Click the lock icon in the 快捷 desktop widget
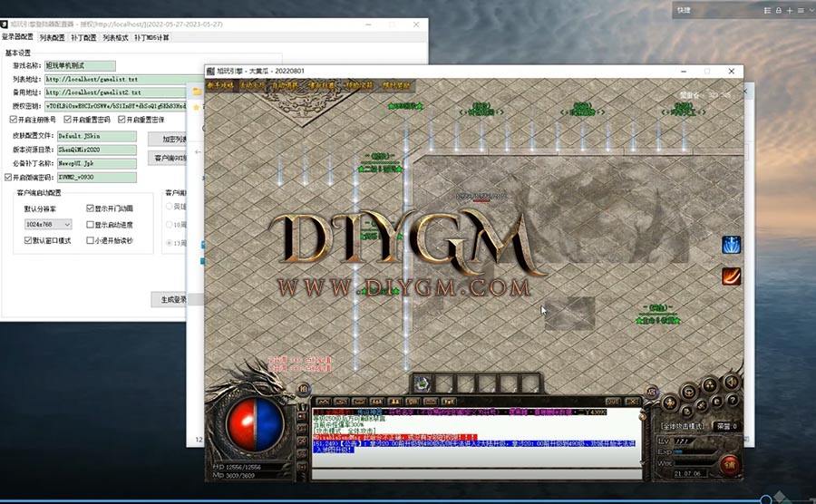 point(779,10)
